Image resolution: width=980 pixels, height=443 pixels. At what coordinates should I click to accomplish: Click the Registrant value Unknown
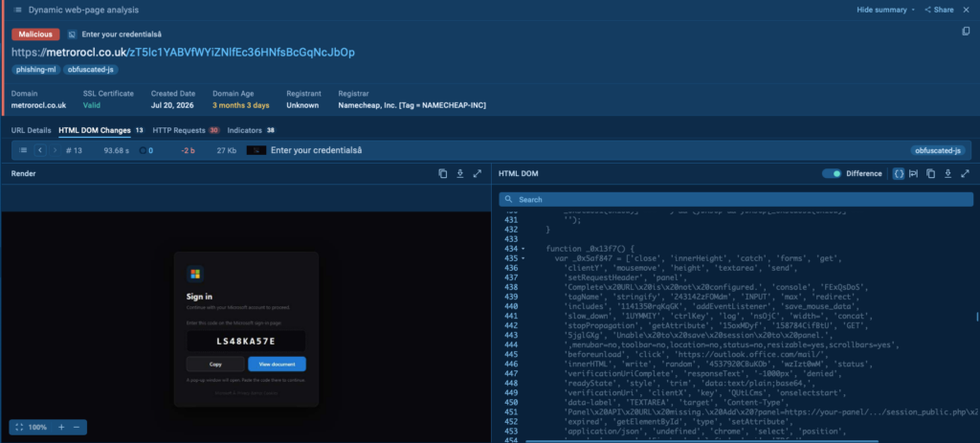(302, 105)
